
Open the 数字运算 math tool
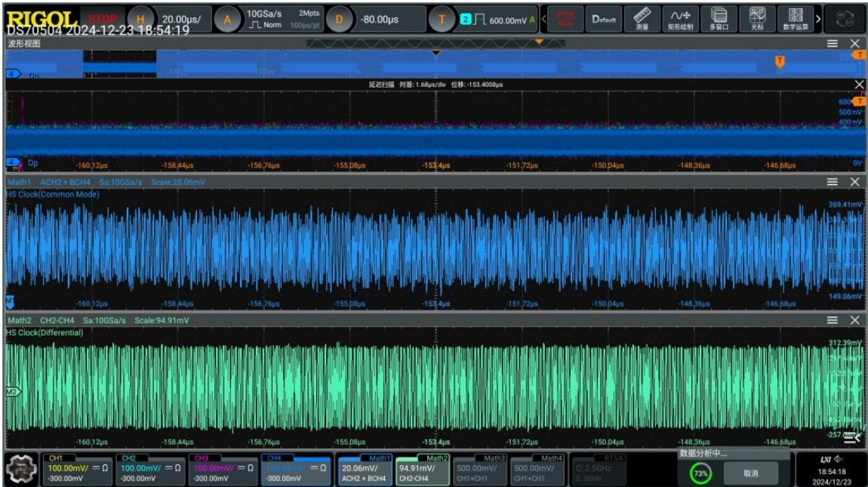coord(796,19)
